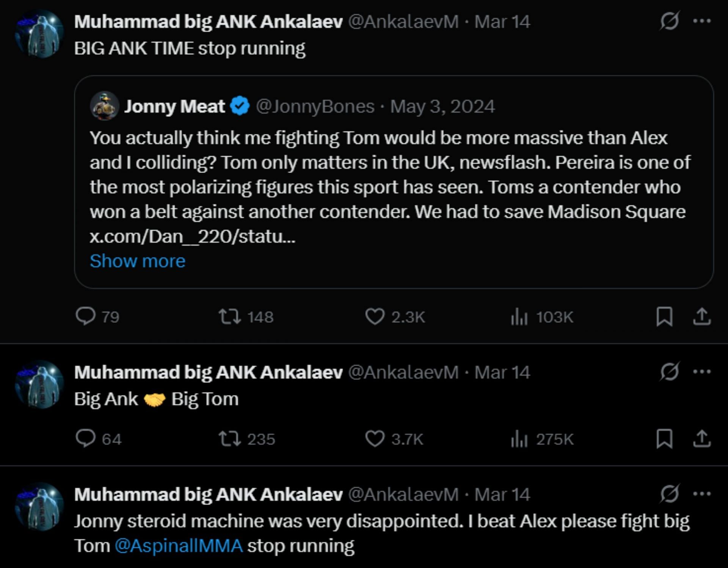Bookmark the "BIG ANK TIME" tweet

[x=664, y=316]
